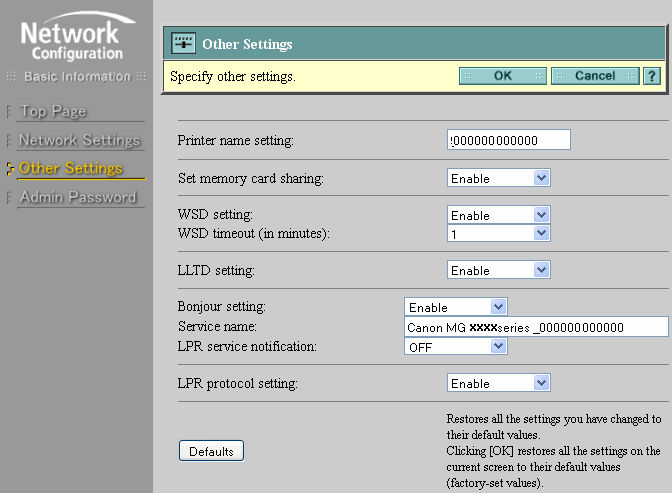
Task: Expand Set memory card sharing dropdown
Action: [x=498, y=178]
